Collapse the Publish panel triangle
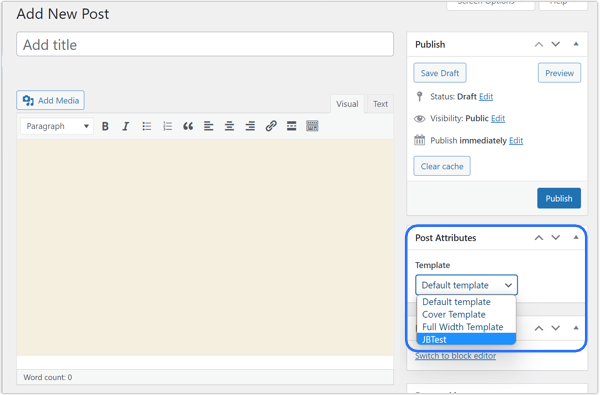This screenshot has width=600, height=395. tap(576, 44)
